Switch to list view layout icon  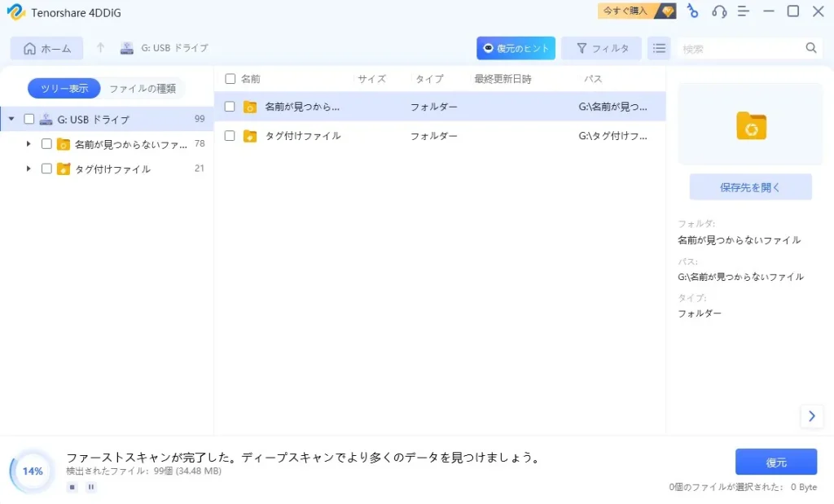(x=659, y=48)
